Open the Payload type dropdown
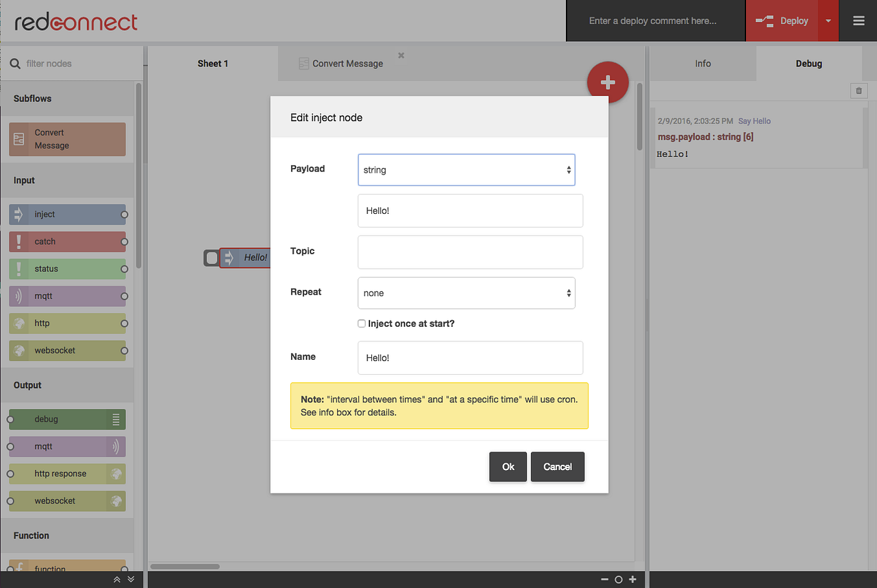The height and width of the screenshot is (588, 877). coord(466,169)
